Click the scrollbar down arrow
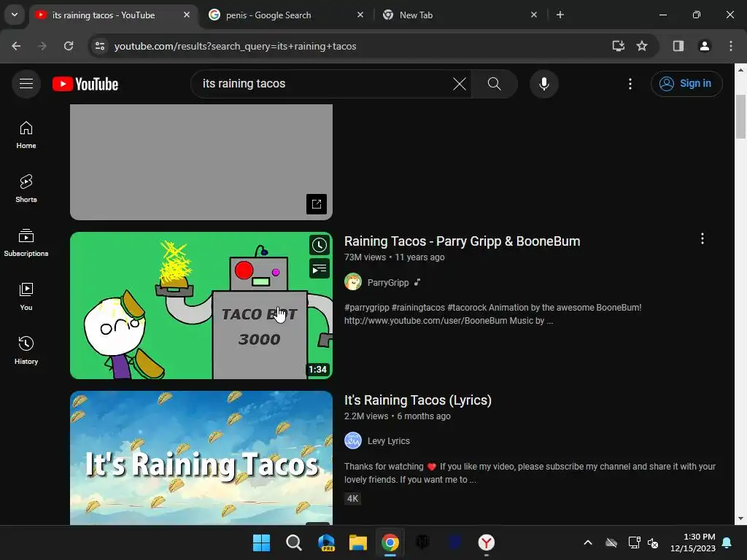747x560 pixels. tap(740, 518)
